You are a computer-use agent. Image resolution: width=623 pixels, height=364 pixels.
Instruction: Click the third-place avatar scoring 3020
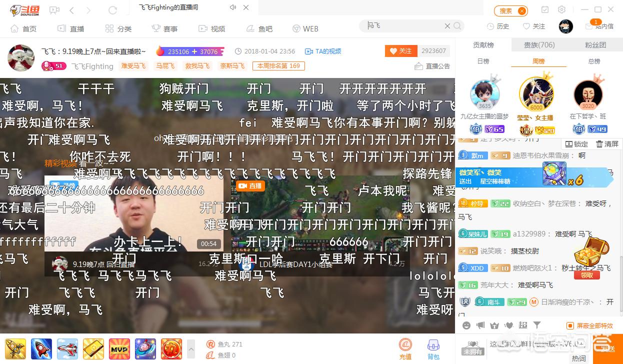point(588,95)
